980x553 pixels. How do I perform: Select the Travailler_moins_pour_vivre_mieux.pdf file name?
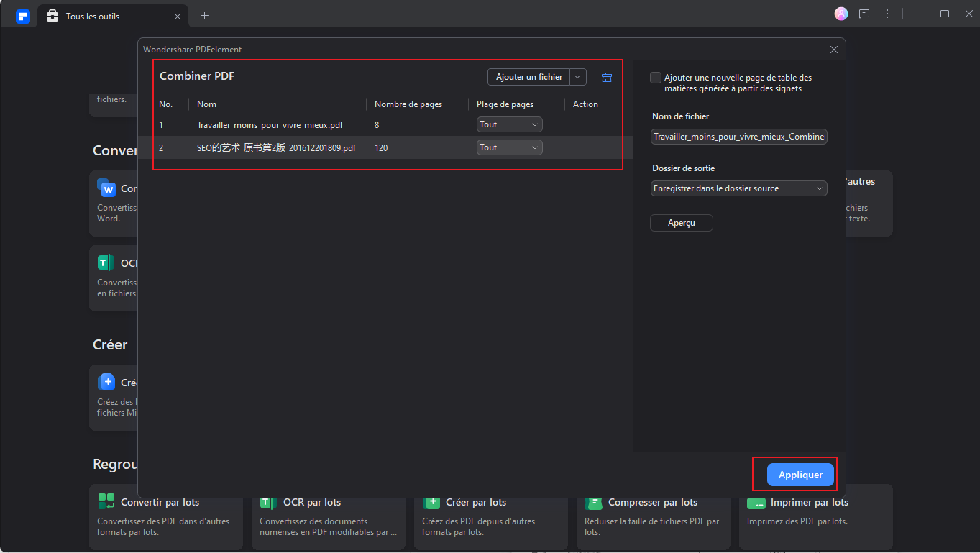pyautogui.click(x=270, y=124)
